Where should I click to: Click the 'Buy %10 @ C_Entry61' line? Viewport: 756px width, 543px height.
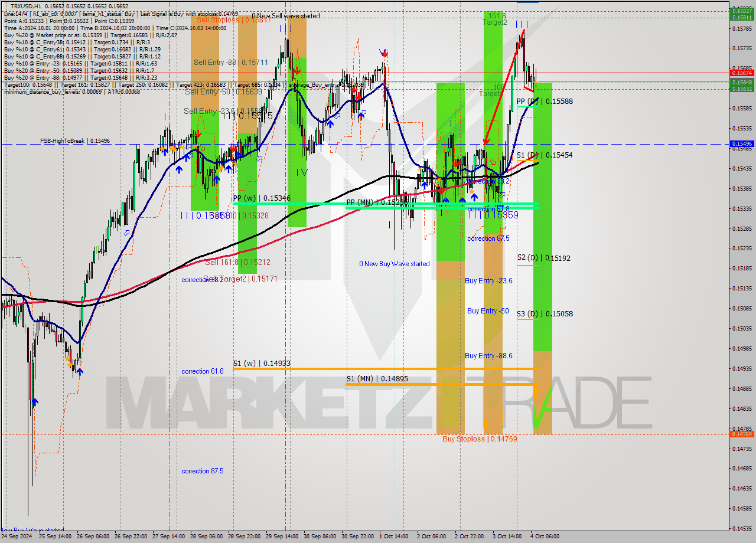tap(82, 49)
